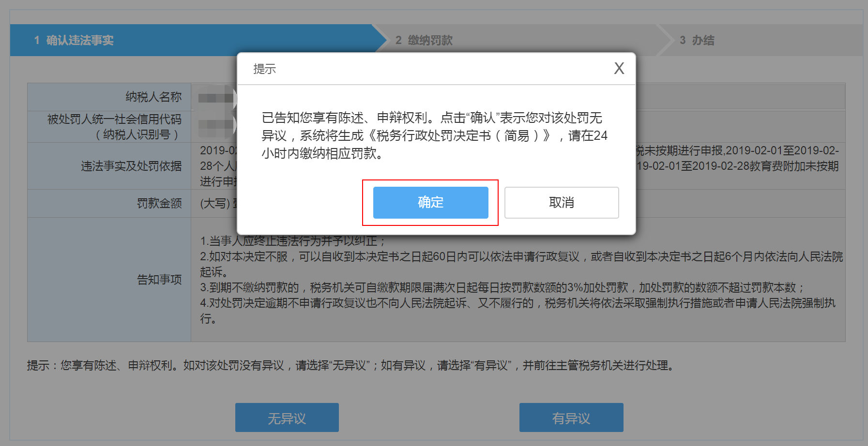Click the 违法事实及处罚依据 label cell
This screenshot has height=446, width=868.
pyautogui.click(x=109, y=166)
